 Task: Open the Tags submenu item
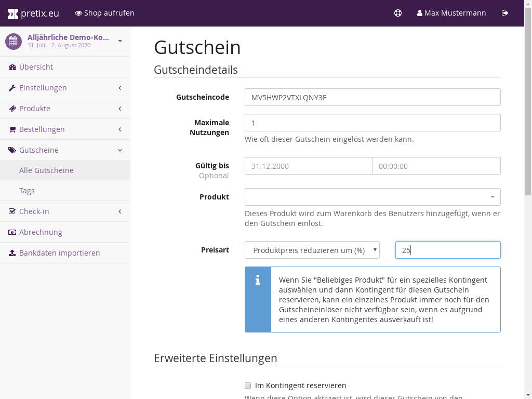point(27,191)
